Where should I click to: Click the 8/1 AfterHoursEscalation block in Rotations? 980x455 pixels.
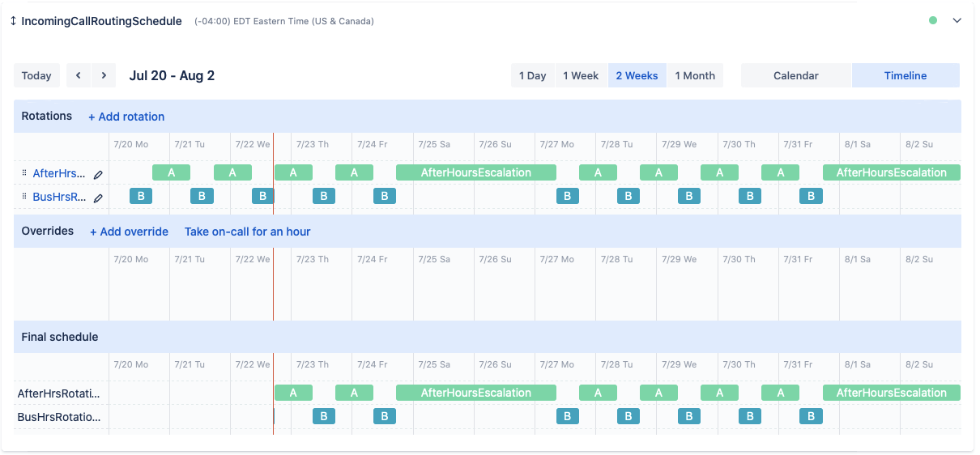coord(892,172)
